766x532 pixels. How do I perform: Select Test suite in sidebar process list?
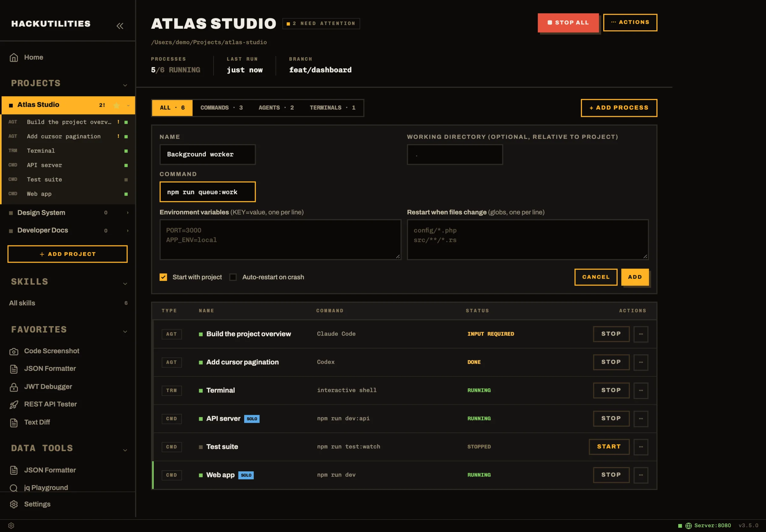pyautogui.click(x=68, y=179)
